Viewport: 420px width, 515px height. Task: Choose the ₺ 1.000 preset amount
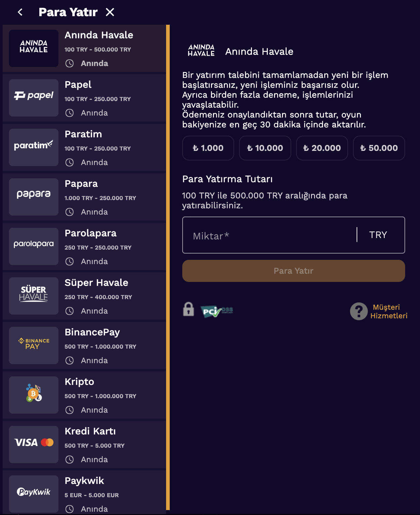tap(208, 148)
